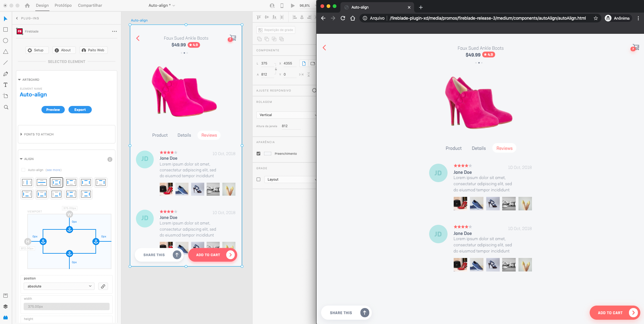Open the Plugins panel icon
Screen dimensions: 644x324
click(6, 318)
